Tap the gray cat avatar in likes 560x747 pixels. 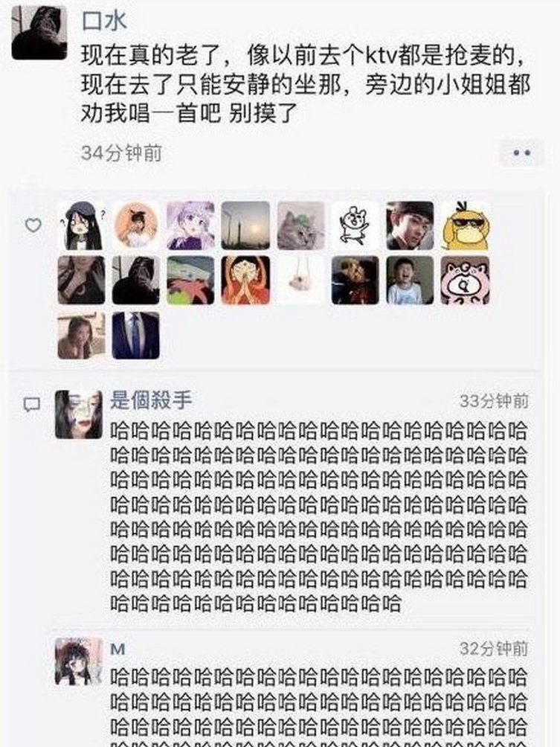click(x=301, y=225)
